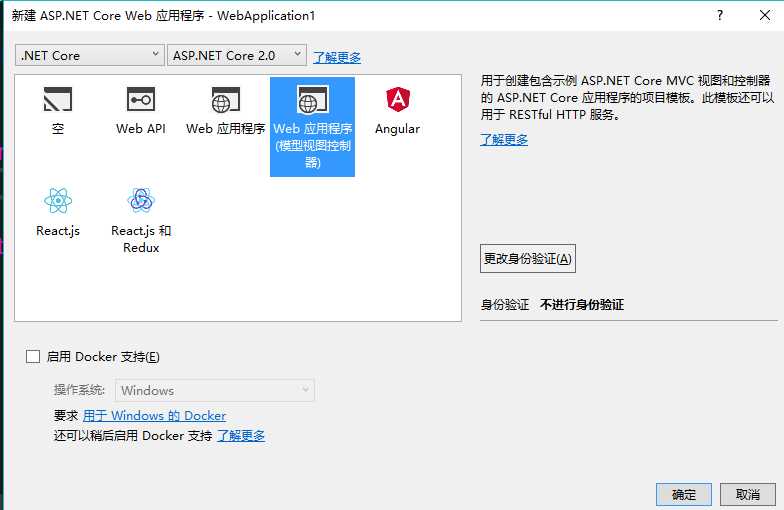Open the Windows operating system dropdown
Screen dimensions: 784x510
coord(215,390)
